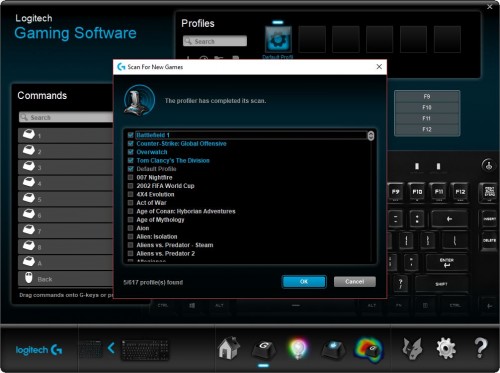Screen dimensions: 500x373
Task: Open the lighting settings bulb icon
Action: 298,349
